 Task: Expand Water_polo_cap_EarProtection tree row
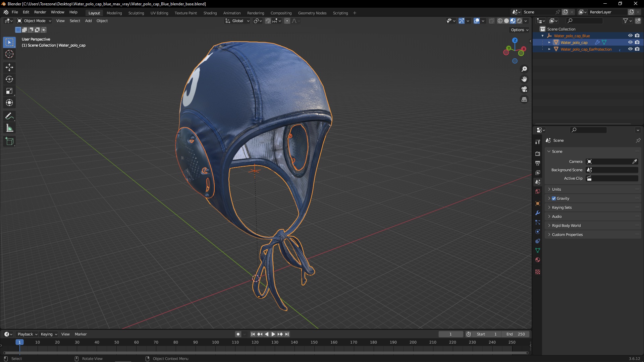coord(549,49)
